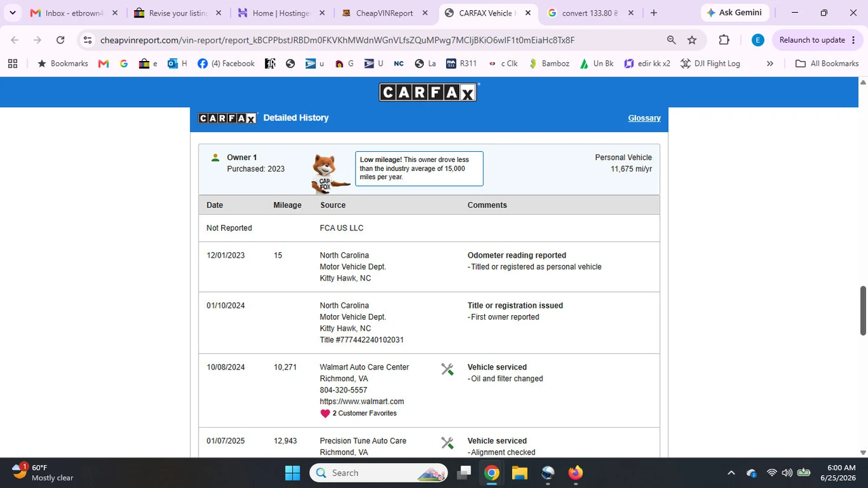Click the Ask Gemini button
Image resolution: width=868 pixels, height=488 pixels.
pyautogui.click(x=734, y=13)
